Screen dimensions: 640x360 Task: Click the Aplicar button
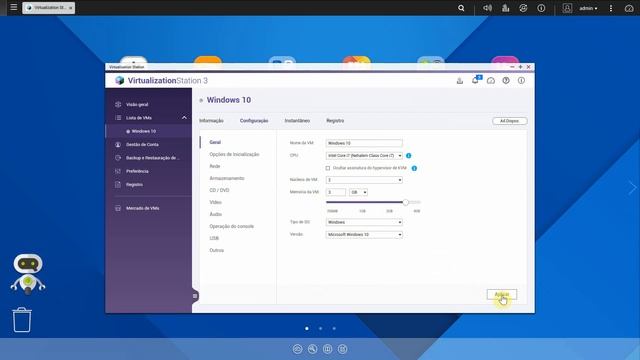tap(502, 294)
